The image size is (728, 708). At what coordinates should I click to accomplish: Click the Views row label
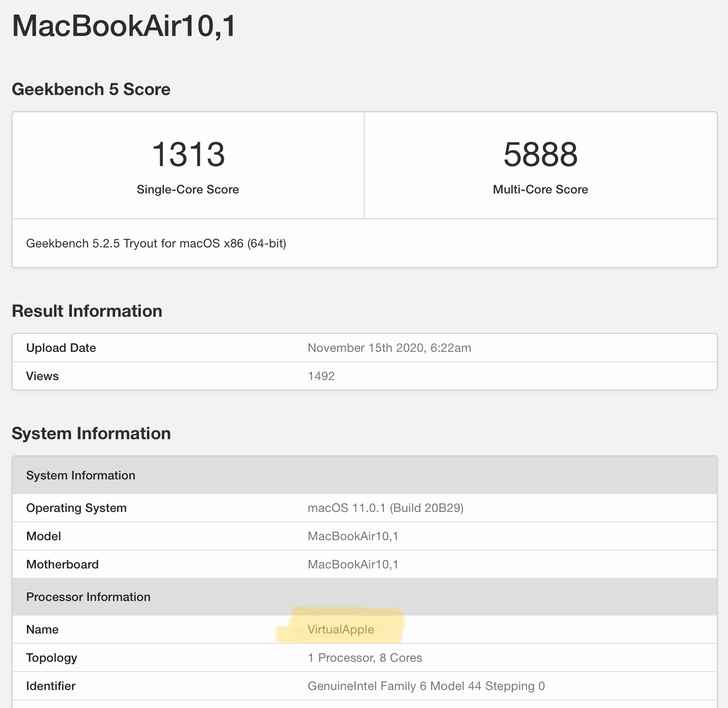(42, 376)
